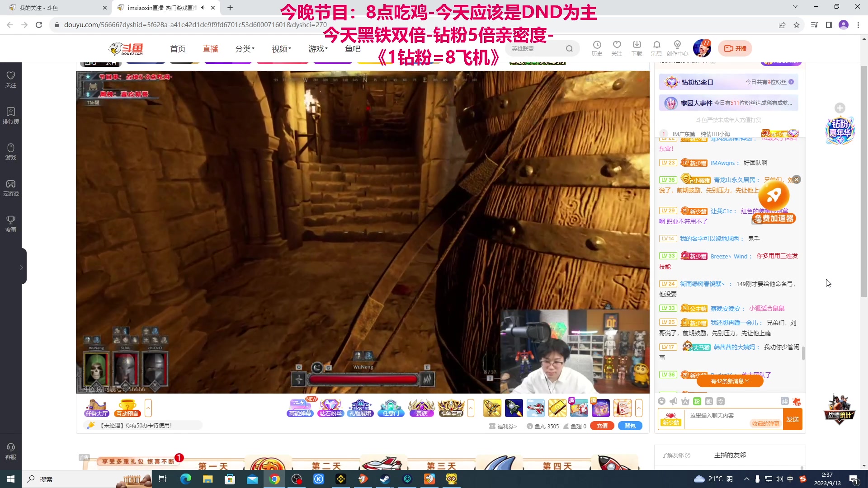868x488 pixels.
Task: Open the emoji picker in the chat box
Action: (x=661, y=401)
